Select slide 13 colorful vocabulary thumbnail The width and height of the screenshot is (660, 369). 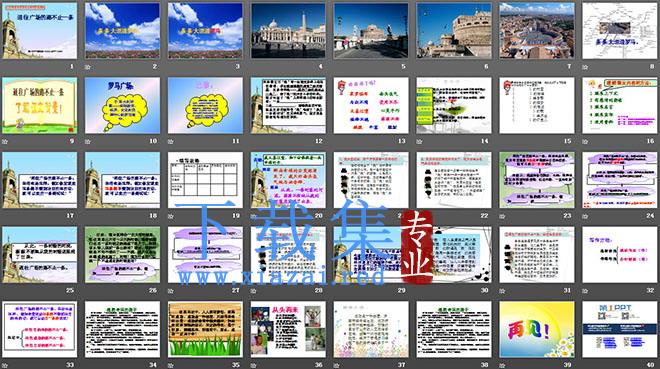point(371,105)
